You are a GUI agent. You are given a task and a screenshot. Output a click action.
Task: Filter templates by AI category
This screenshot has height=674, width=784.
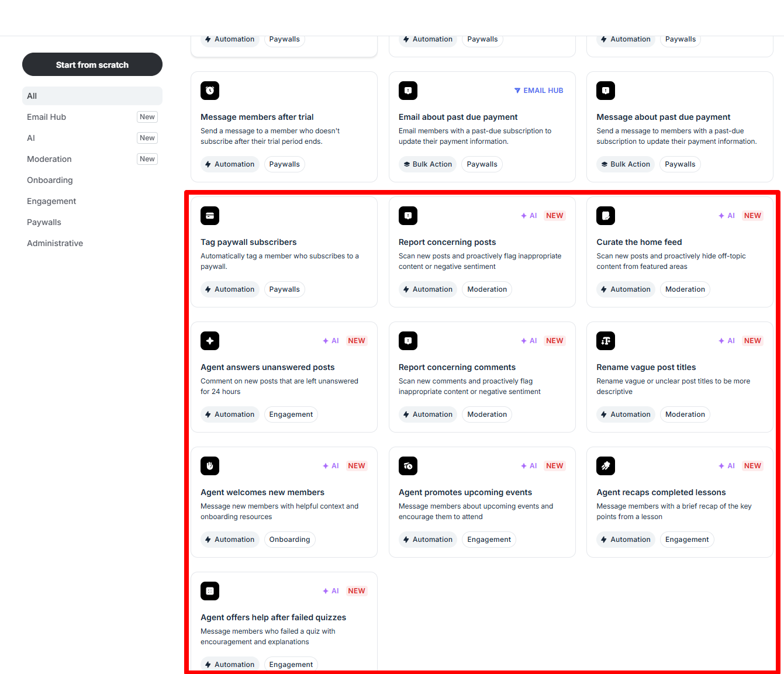tap(92, 138)
